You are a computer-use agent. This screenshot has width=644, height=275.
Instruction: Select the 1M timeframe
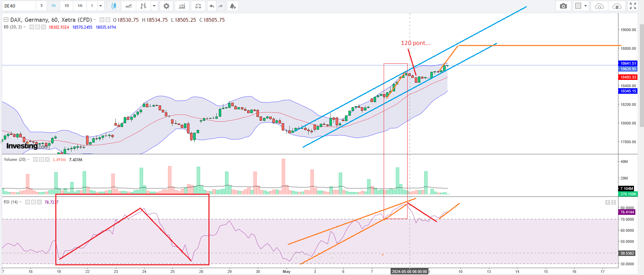coord(80,6)
